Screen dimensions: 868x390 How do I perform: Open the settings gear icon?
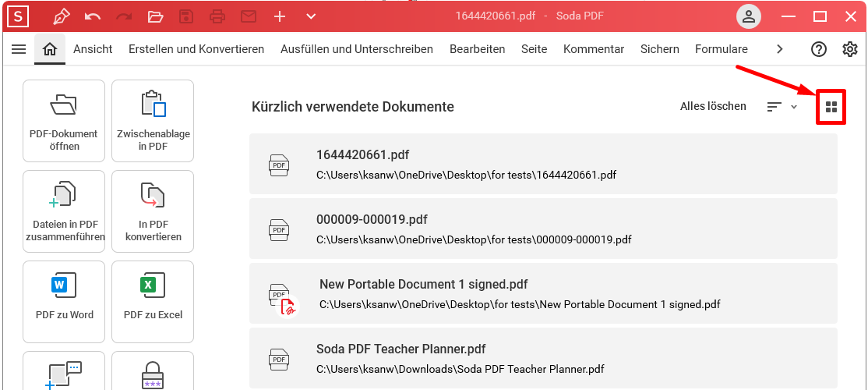coord(850,49)
